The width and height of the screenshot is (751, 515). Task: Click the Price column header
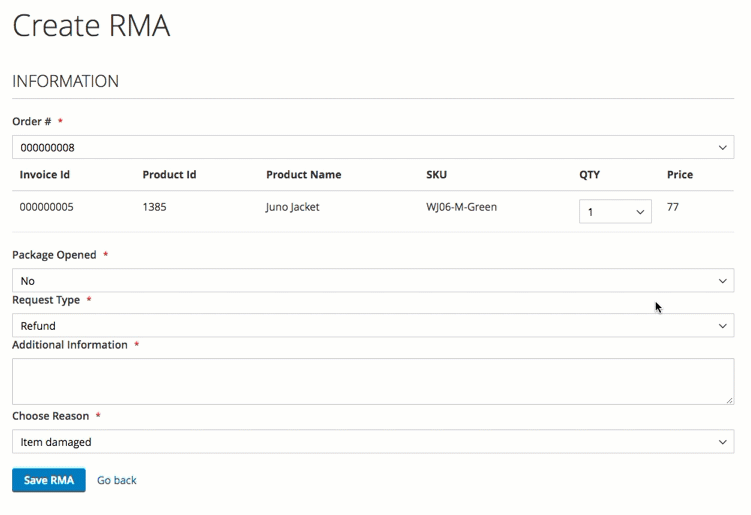tap(680, 175)
